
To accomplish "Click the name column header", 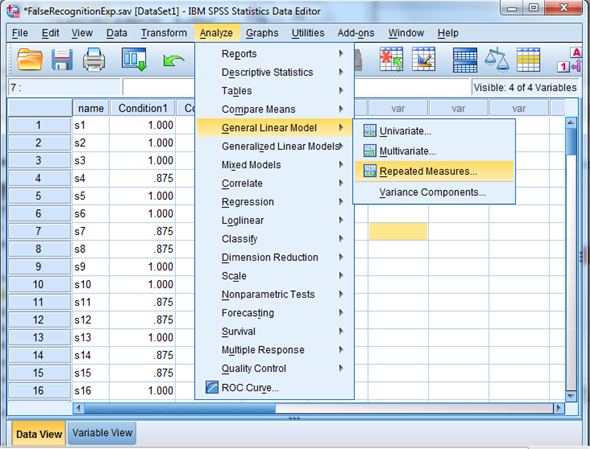I will pyautogui.click(x=91, y=108).
